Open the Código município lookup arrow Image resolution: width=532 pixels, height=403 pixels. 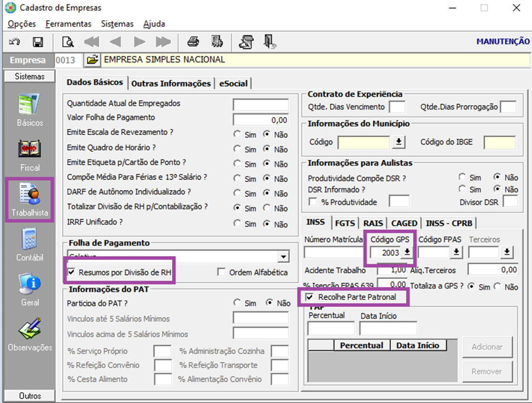(399, 142)
